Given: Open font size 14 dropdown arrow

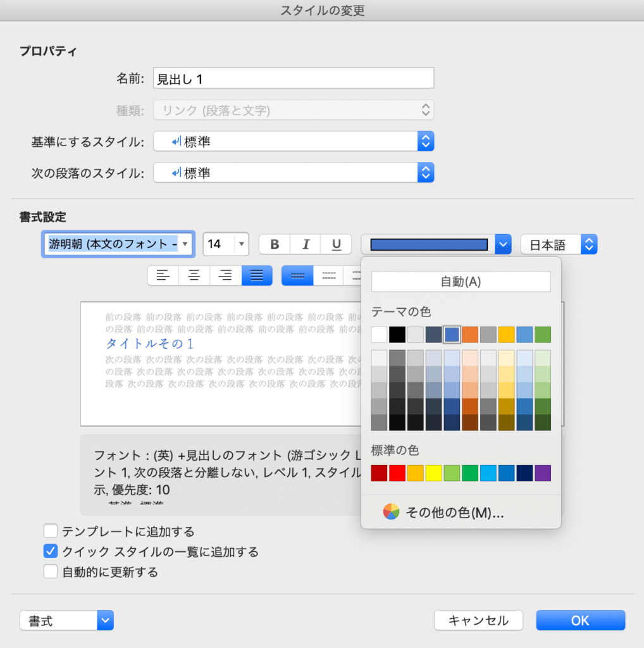Looking at the screenshot, I should coord(242,244).
